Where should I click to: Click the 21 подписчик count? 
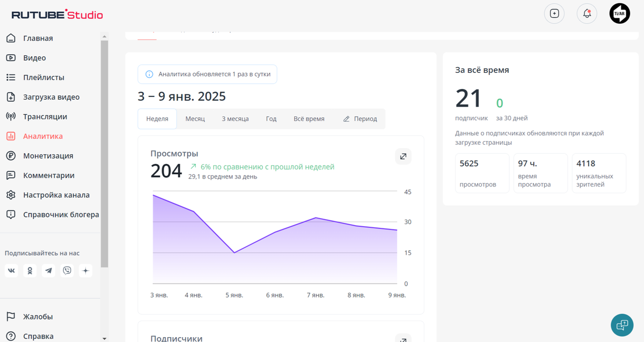click(469, 99)
